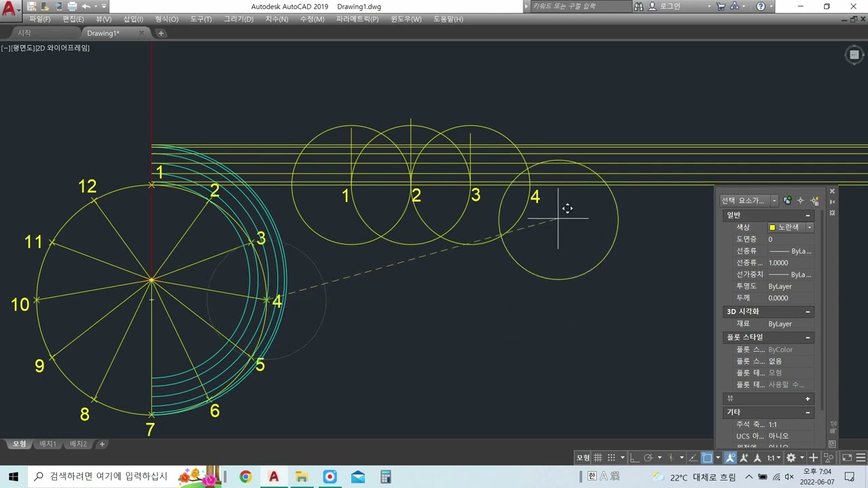Screen dimensions: 868x488
Task: Open the 선택 요소가 object type dropdown
Action: point(750,201)
